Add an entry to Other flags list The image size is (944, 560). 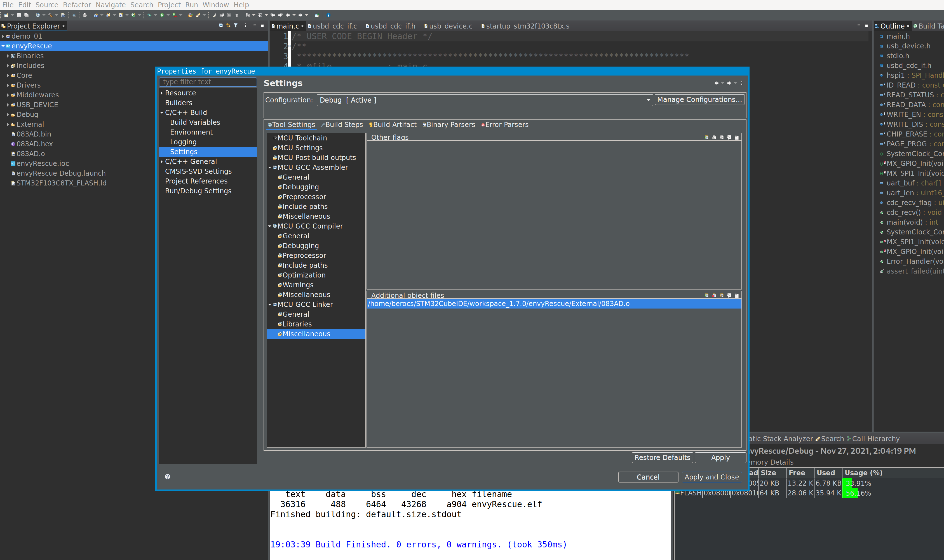pyautogui.click(x=706, y=137)
